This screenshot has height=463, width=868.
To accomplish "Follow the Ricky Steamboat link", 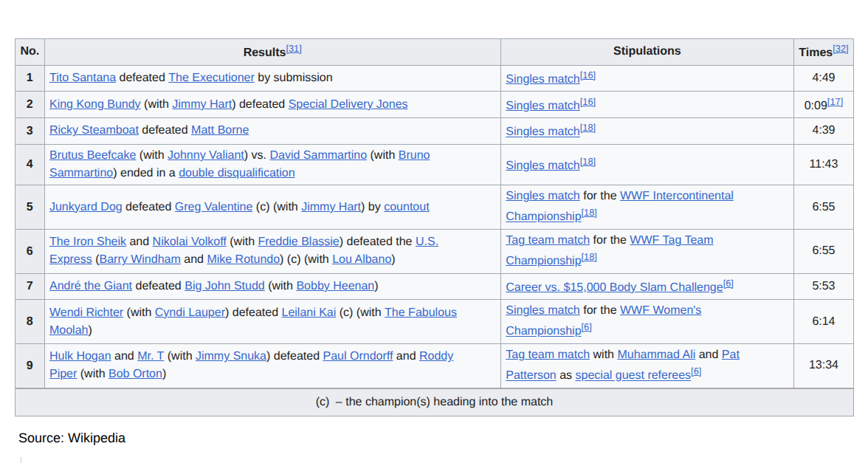I will 94,130.
